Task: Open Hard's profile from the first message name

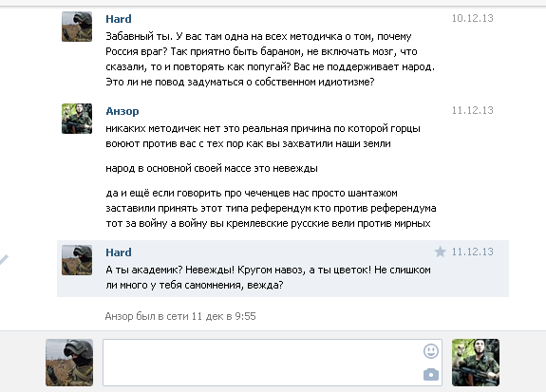Action: [119, 19]
